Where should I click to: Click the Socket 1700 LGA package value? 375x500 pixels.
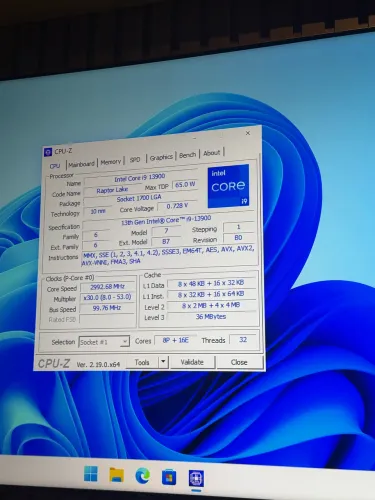click(x=139, y=199)
